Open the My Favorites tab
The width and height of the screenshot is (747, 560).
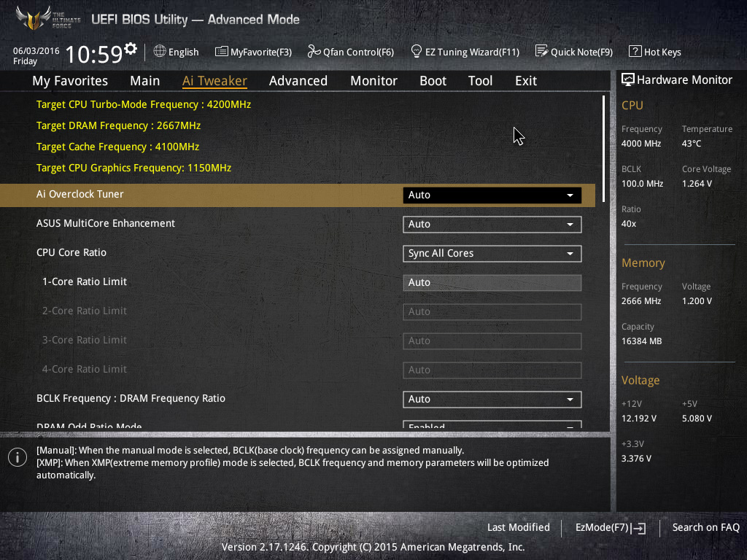(70, 81)
